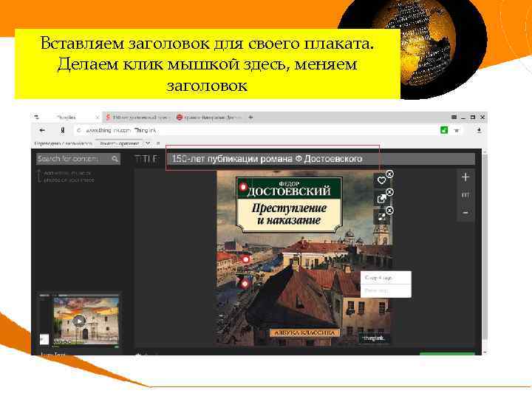532x399 pixels.
Task: Choose the greyed Paste entry in context menu
Action: pyautogui.click(x=386, y=291)
